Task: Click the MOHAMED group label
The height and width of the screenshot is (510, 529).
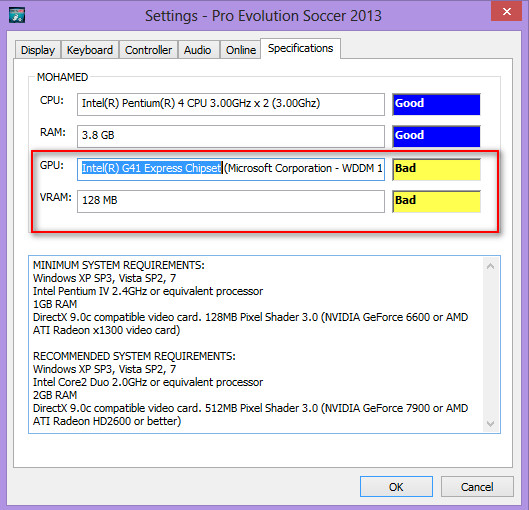Action: (x=62, y=77)
